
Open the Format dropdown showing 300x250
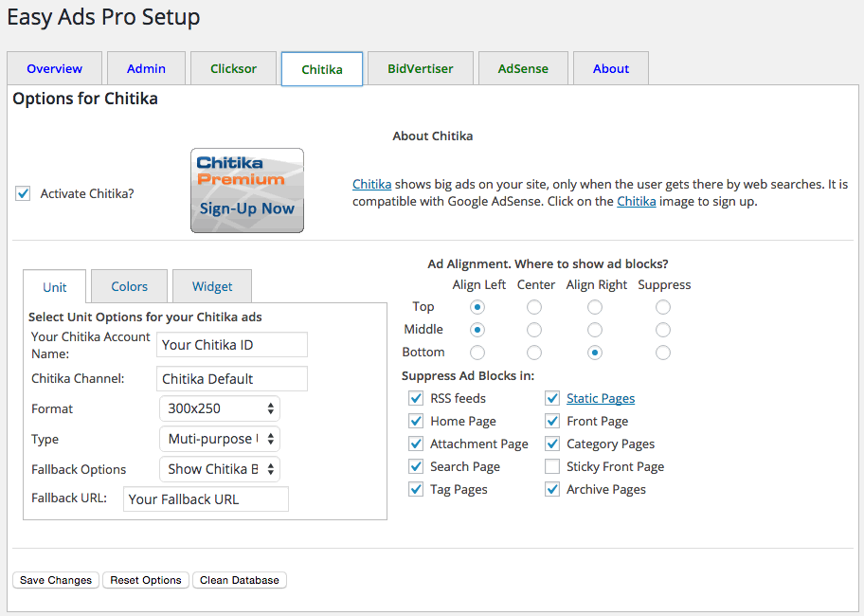click(x=220, y=408)
